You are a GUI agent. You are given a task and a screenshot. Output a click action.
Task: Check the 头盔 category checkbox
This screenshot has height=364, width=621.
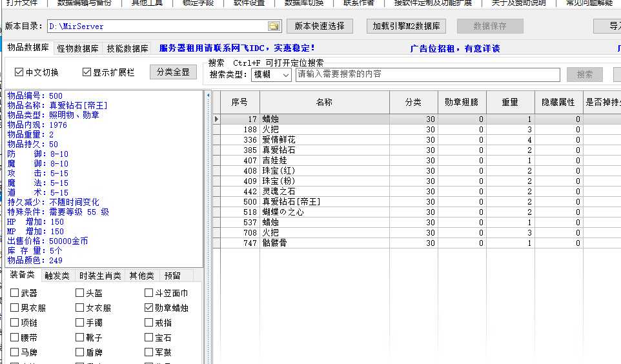pos(80,294)
